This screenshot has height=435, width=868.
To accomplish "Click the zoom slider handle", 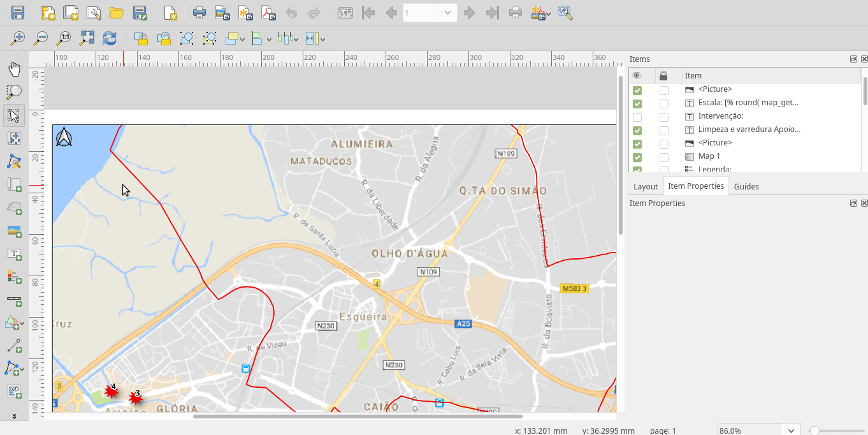I will point(814,431).
